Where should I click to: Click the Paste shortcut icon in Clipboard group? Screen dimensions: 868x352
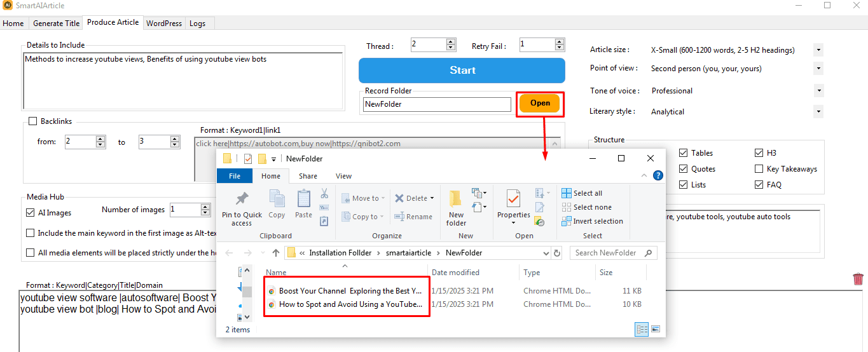324,221
